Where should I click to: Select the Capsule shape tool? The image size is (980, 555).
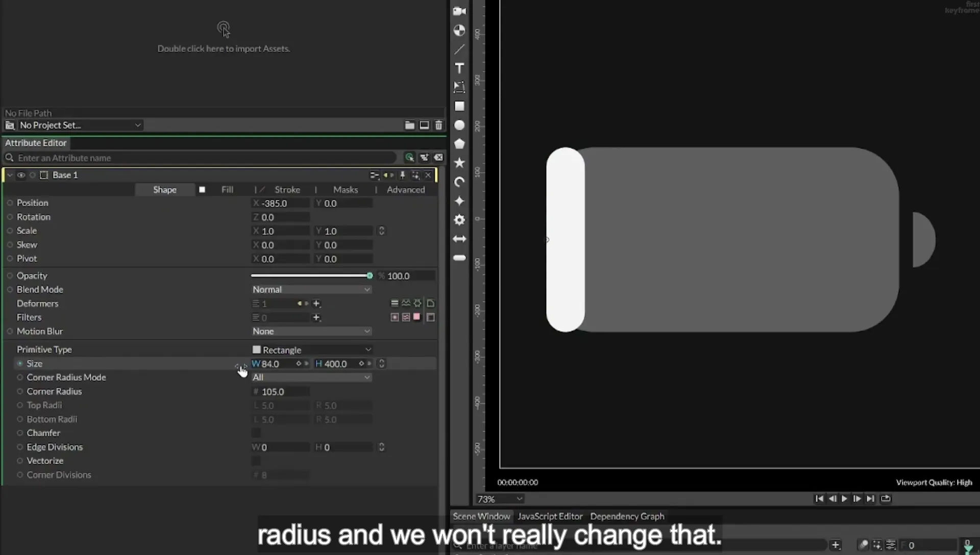(459, 258)
